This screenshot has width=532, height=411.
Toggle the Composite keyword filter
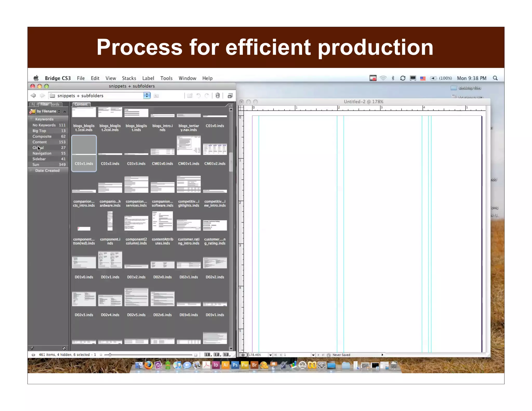click(x=42, y=136)
